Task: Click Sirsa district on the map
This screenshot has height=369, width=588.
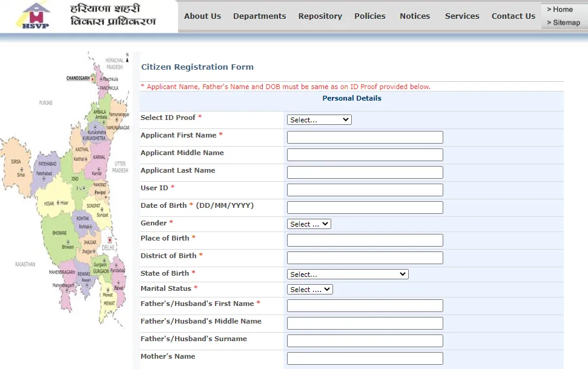Action: point(18,168)
